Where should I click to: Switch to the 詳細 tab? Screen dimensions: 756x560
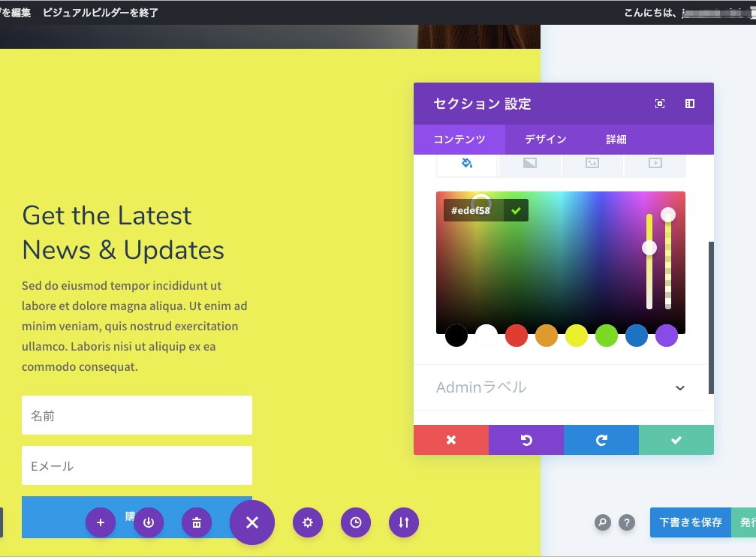pyautogui.click(x=616, y=140)
